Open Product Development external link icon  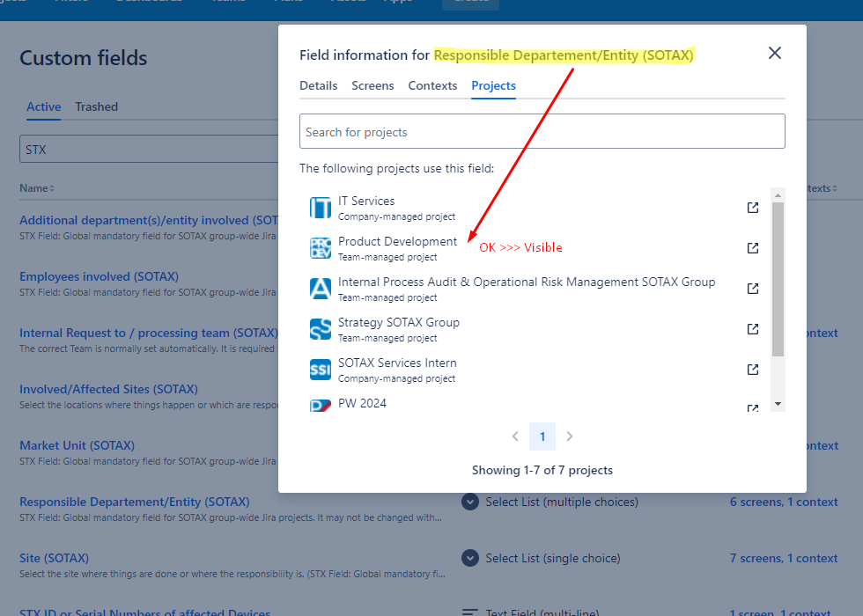pos(753,248)
